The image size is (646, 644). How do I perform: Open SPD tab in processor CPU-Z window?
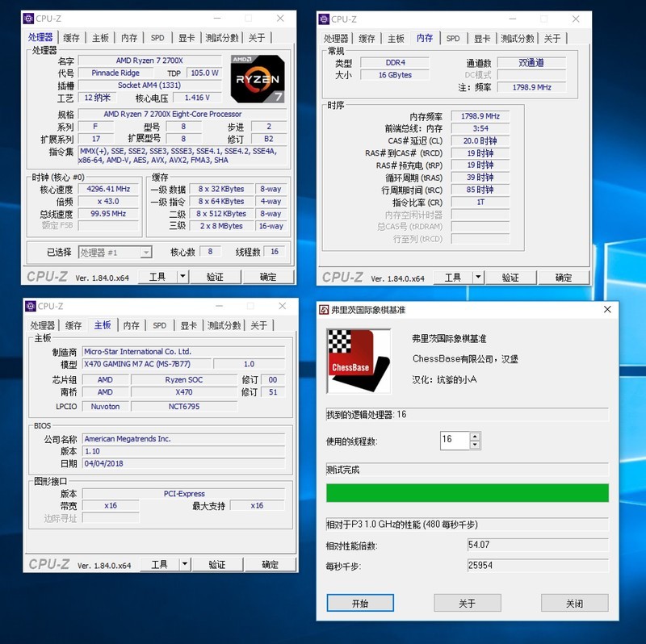[x=157, y=38]
